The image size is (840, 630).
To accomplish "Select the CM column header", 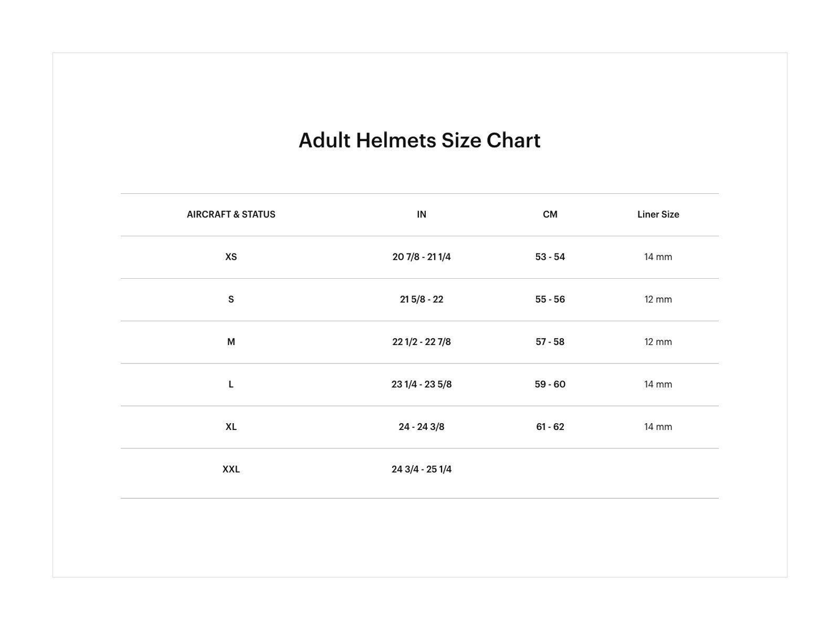I will click(550, 214).
